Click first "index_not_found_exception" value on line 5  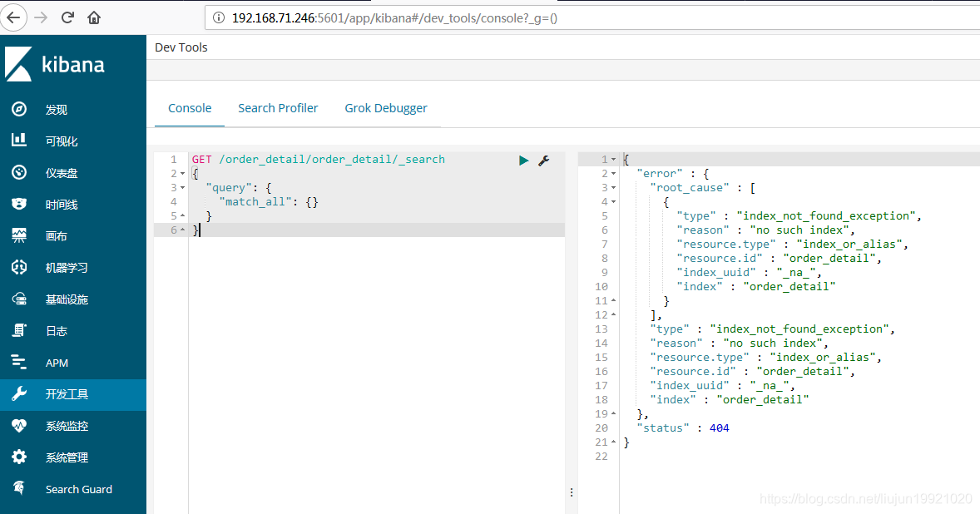tap(826, 215)
